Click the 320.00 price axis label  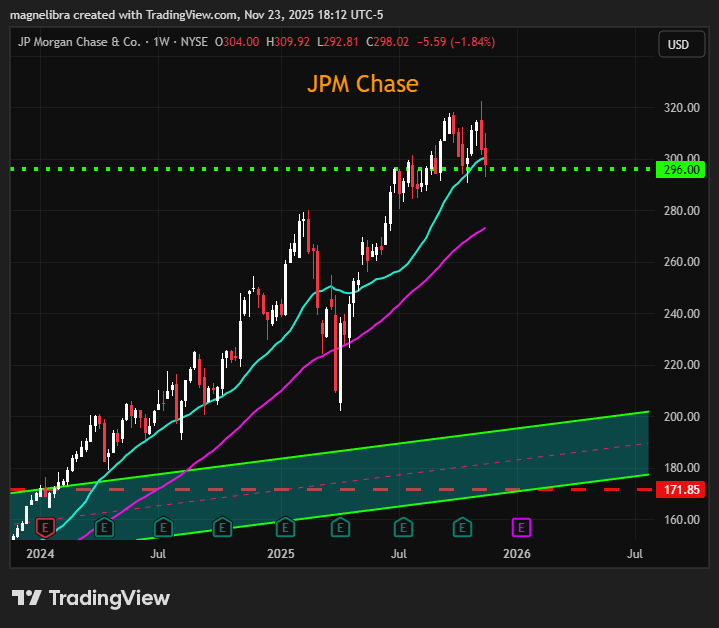tap(681, 108)
